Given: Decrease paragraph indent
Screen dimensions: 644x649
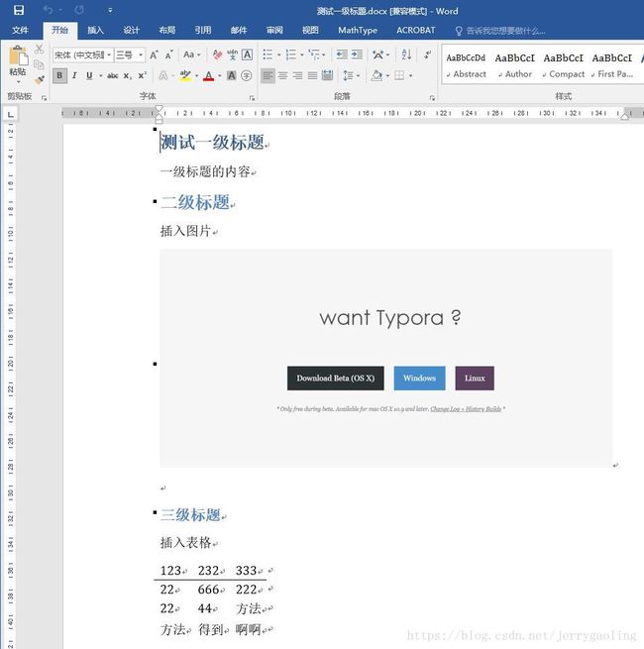Looking at the screenshot, I should coord(342,54).
